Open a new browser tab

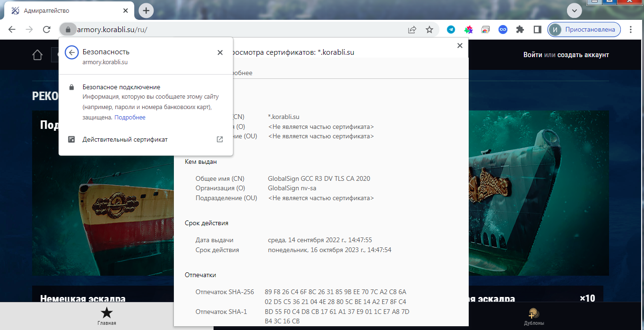[146, 10]
